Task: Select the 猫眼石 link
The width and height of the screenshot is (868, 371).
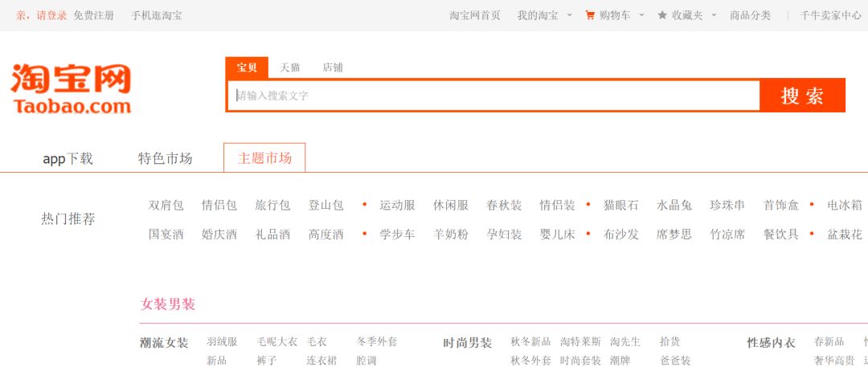Action: [x=621, y=206]
